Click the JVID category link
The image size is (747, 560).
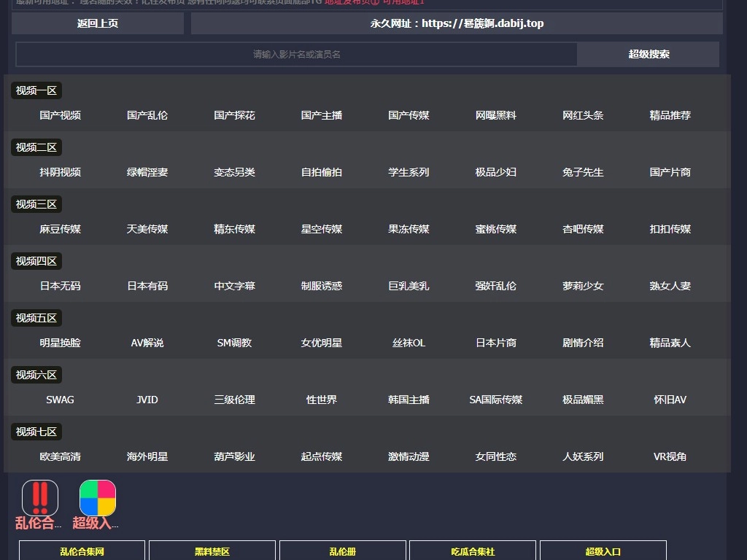pos(147,400)
